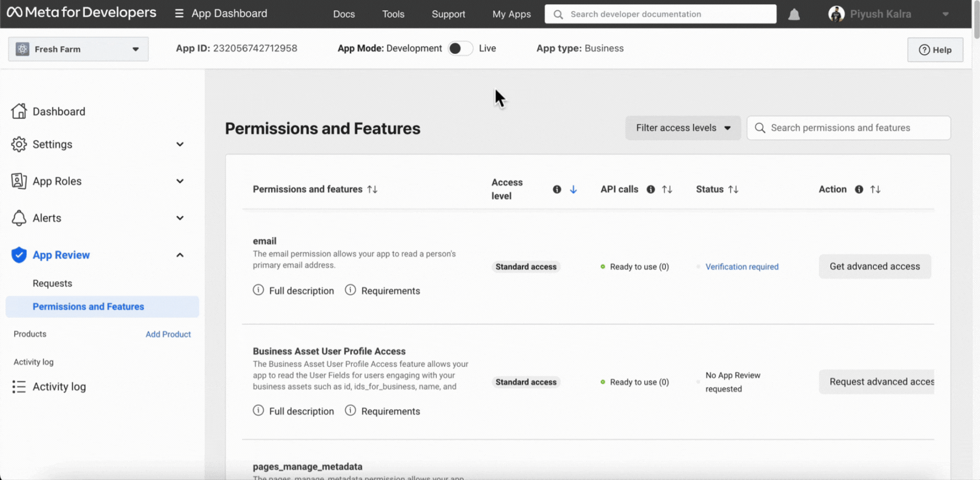Viewport: 980px width, 480px height.
Task: Click the search magnifier in documentation search
Action: [558, 14]
